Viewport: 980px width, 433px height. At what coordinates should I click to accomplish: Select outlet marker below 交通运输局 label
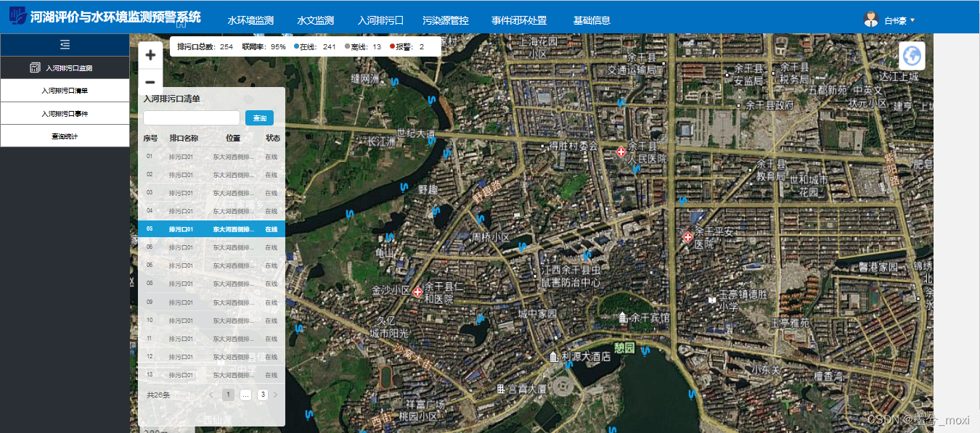[x=621, y=103]
